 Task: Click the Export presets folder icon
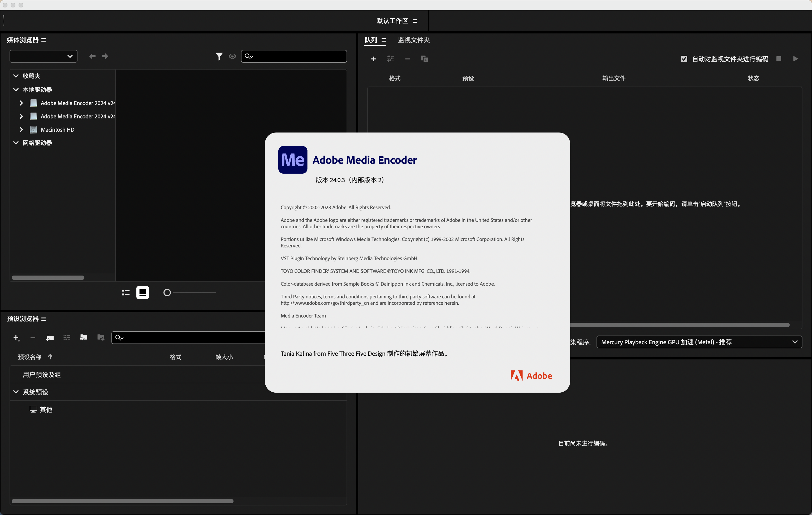(x=101, y=338)
